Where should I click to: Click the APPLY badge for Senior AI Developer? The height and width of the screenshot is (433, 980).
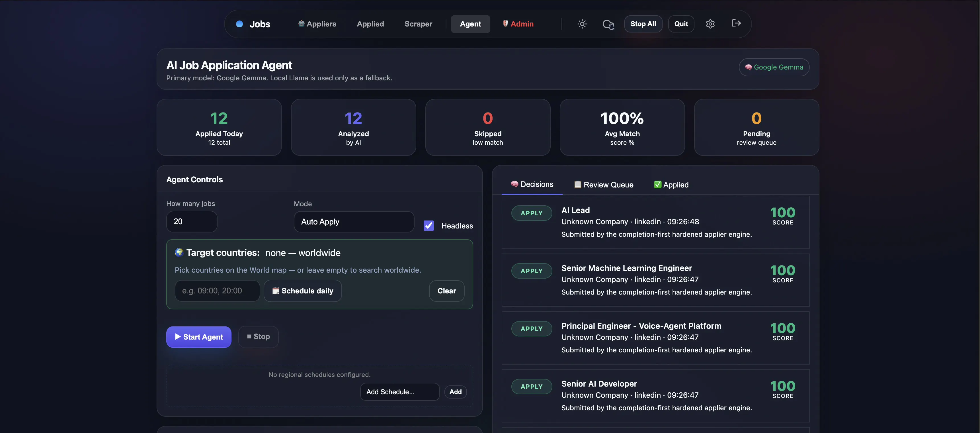pos(532,387)
